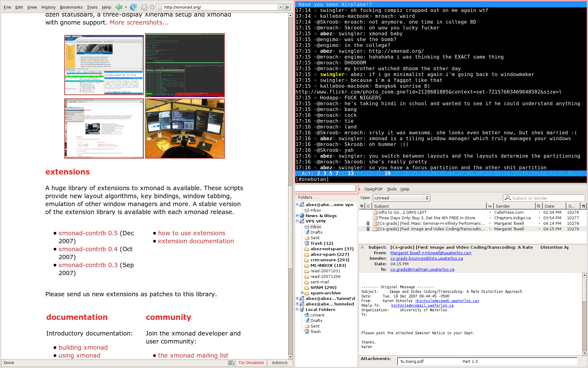Open the View Unread filter dropdown
The width and height of the screenshot is (588, 368).
point(401,198)
